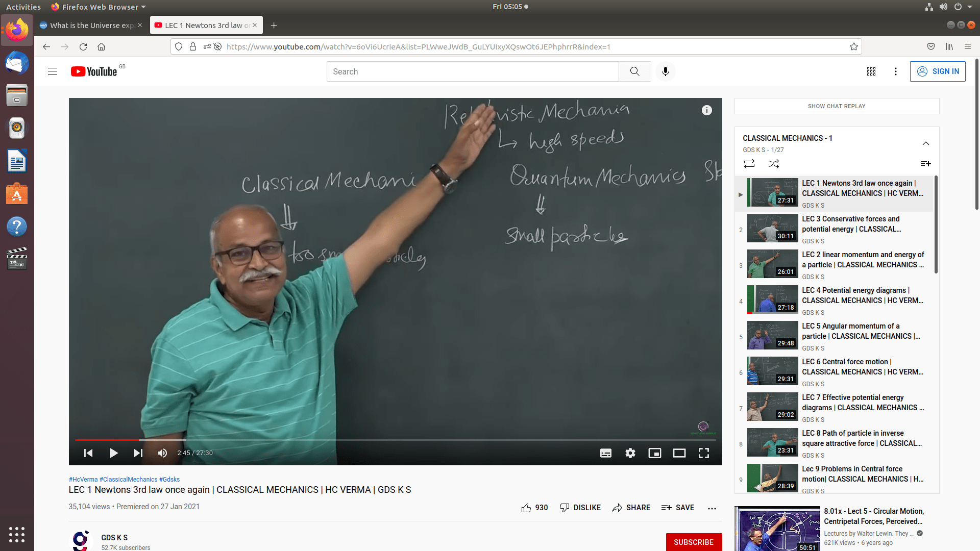Open Firefox library icon
Screen dimensions: 980x551
click(949, 47)
